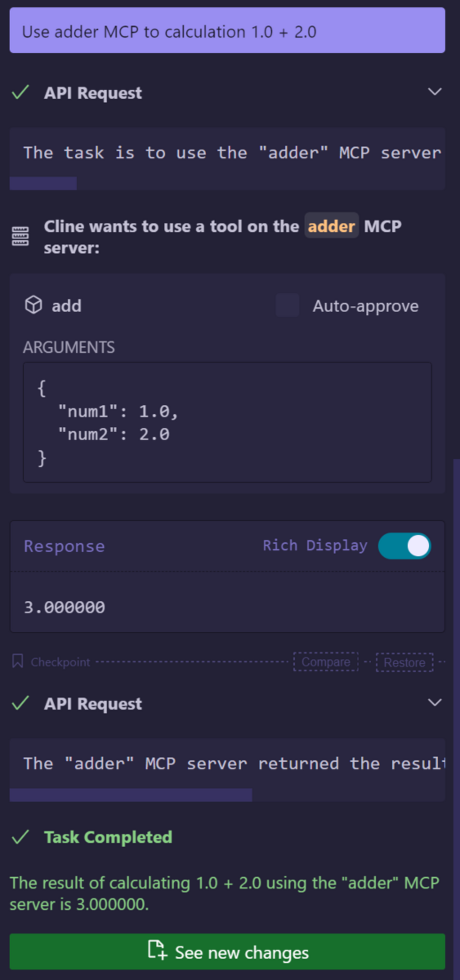Click the See new changes button

pyautogui.click(x=227, y=951)
